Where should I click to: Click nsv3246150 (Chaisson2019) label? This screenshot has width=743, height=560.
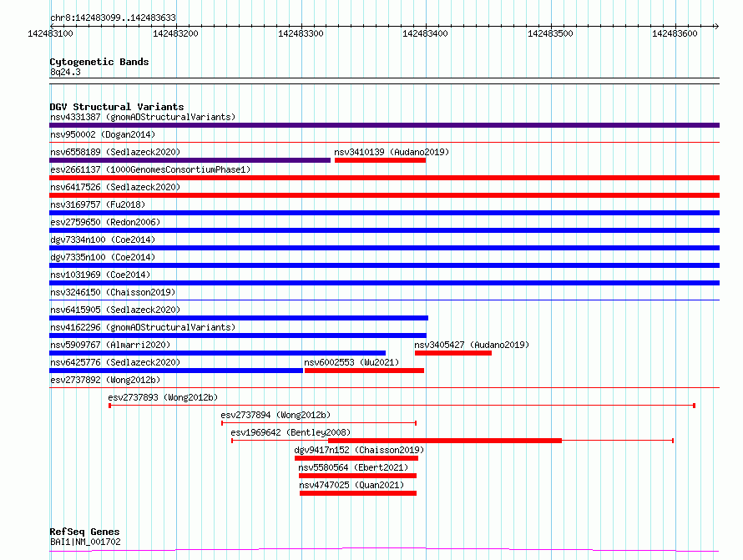click(113, 292)
